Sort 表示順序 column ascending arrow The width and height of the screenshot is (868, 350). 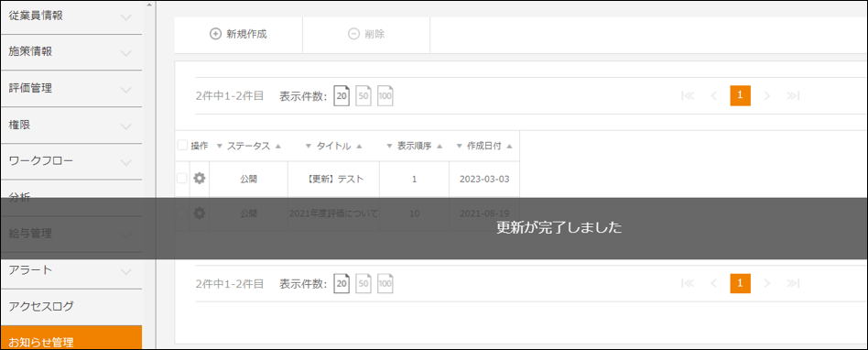(439, 147)
